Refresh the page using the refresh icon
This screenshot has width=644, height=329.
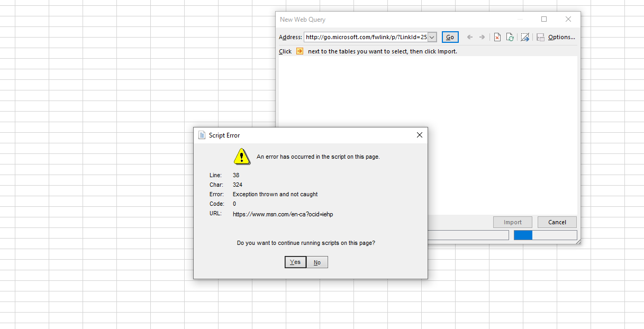tap(510, 37)
